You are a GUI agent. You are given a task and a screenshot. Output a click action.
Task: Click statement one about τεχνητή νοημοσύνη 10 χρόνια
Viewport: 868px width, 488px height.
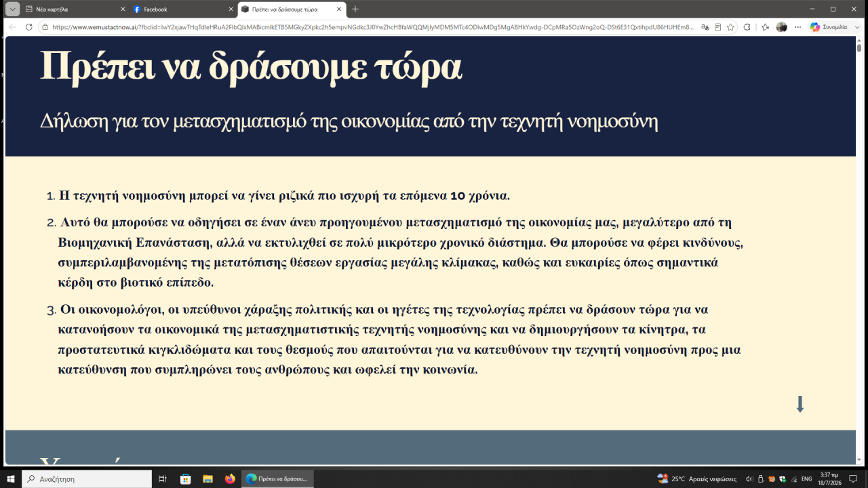point(284,196)
